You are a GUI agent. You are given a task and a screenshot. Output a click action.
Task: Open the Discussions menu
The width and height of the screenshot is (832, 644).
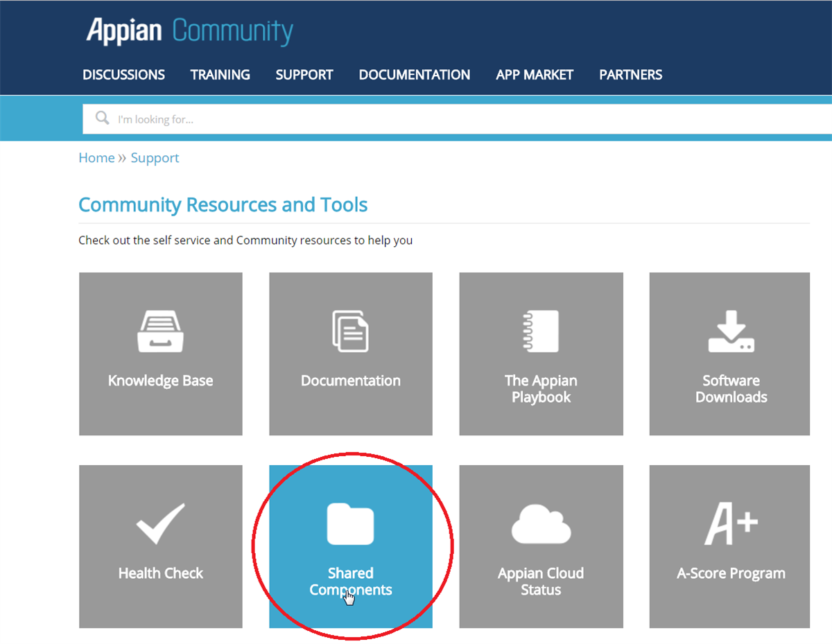click(x=123, y=75)
